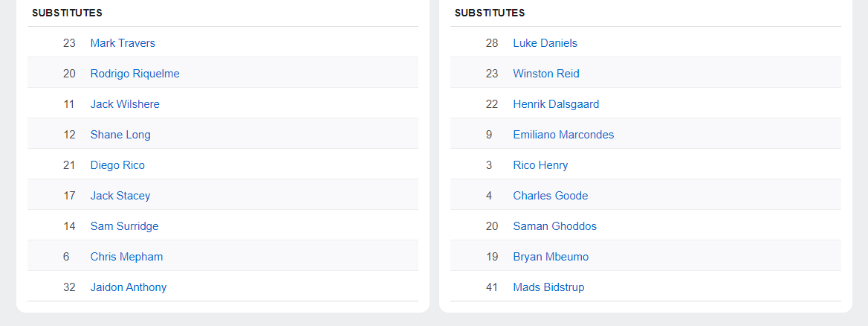
Task: Open Sam Surridge's profile link
Action: (x=124, y=226)
